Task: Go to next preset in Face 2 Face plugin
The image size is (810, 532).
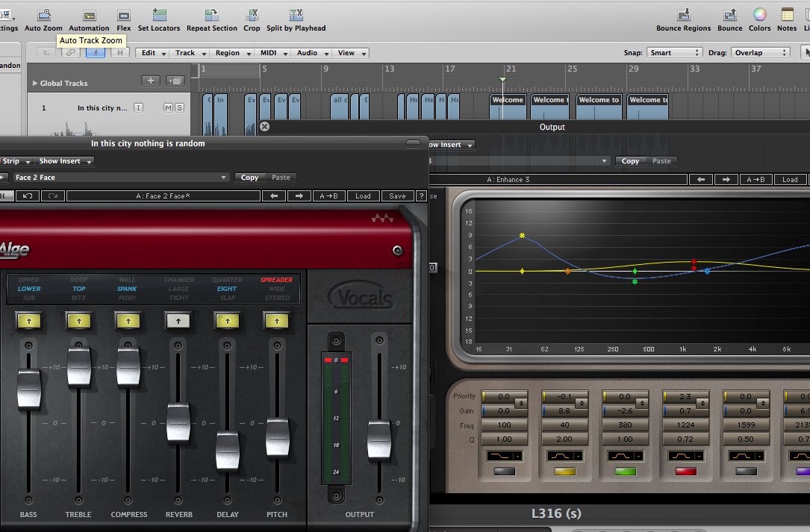Action: [299, 195]
